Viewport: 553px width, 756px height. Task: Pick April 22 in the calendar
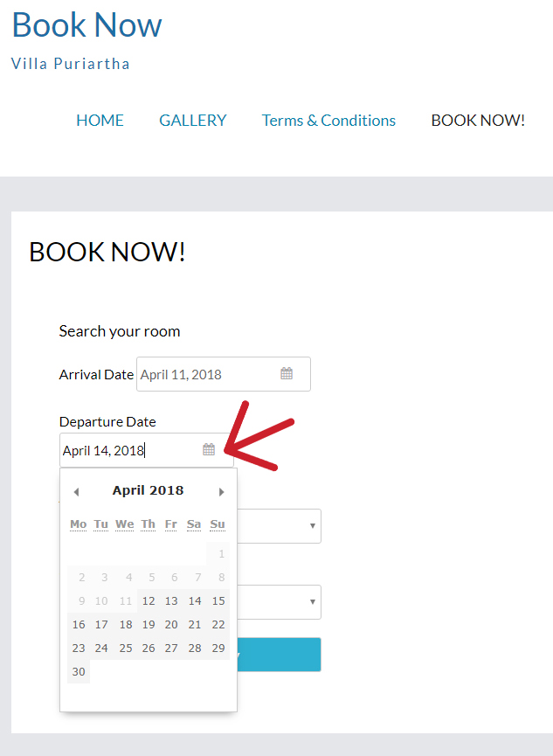click(218, 625)
